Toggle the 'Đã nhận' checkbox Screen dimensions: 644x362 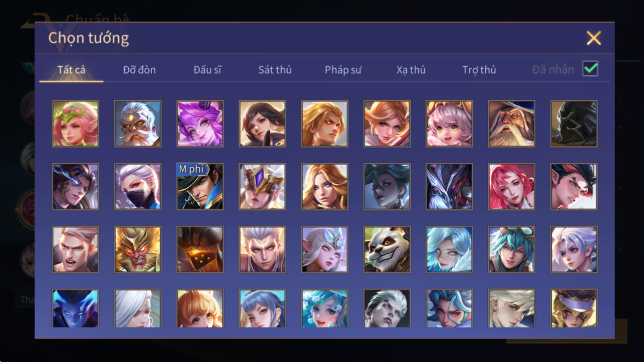(x=590, y=69)
